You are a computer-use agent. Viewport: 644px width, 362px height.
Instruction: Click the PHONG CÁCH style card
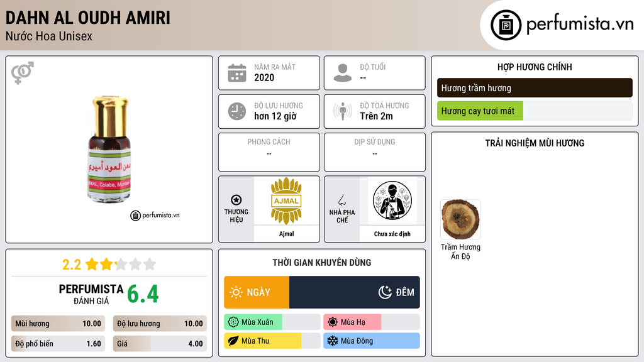[269, 152]
